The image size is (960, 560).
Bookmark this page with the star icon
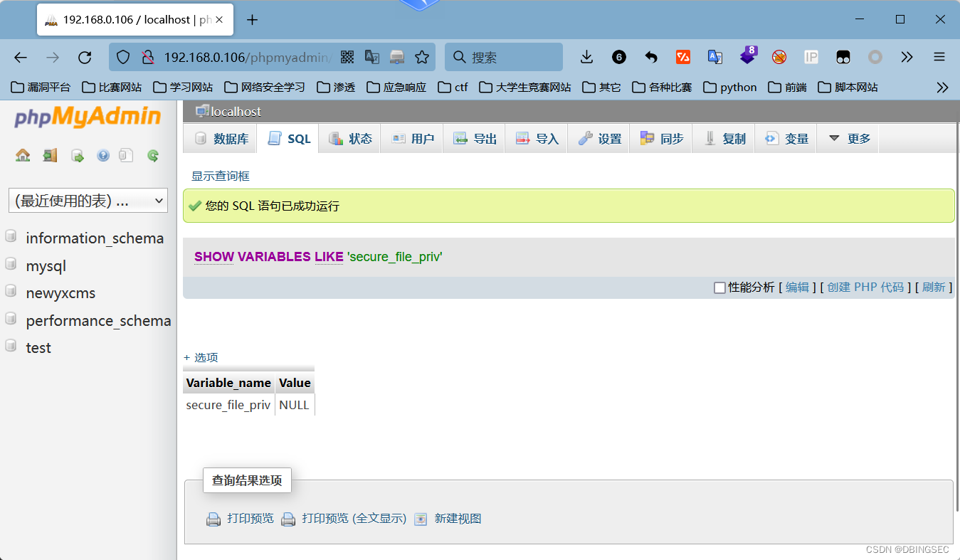tap(422, 58)
